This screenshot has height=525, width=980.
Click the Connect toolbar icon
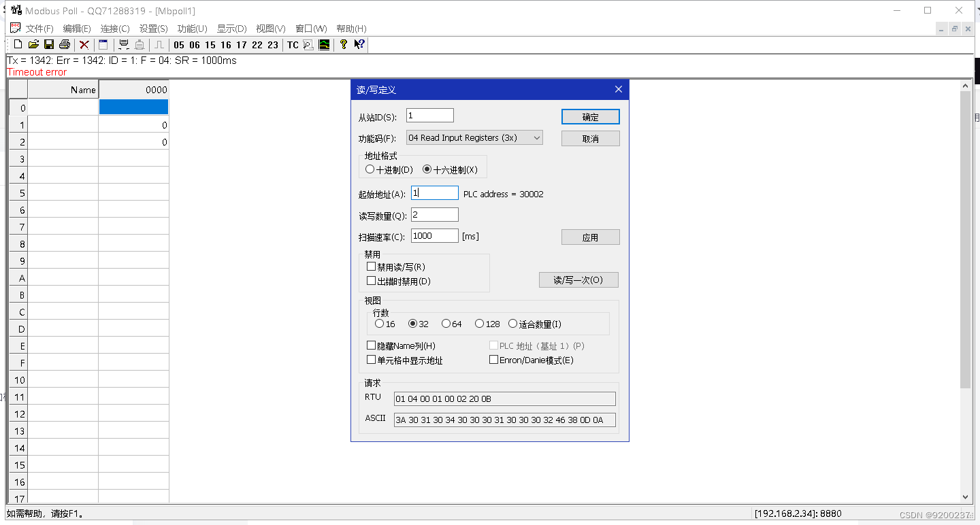(x=124, y=45)
